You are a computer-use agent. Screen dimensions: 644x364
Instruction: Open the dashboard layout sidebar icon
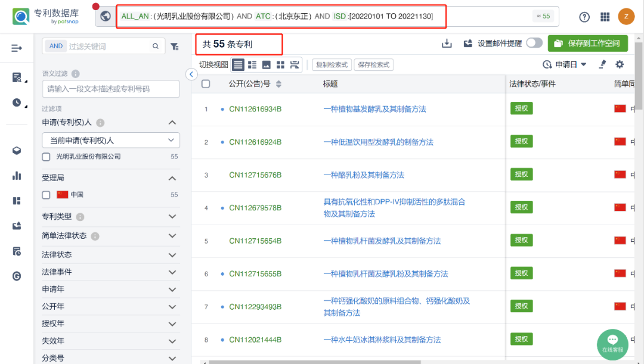coord(17,201)
